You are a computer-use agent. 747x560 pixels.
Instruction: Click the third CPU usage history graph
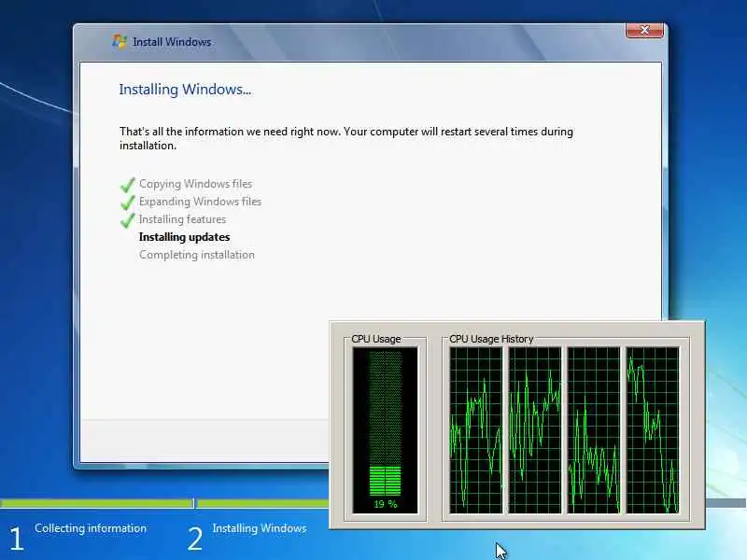[594, 430]
